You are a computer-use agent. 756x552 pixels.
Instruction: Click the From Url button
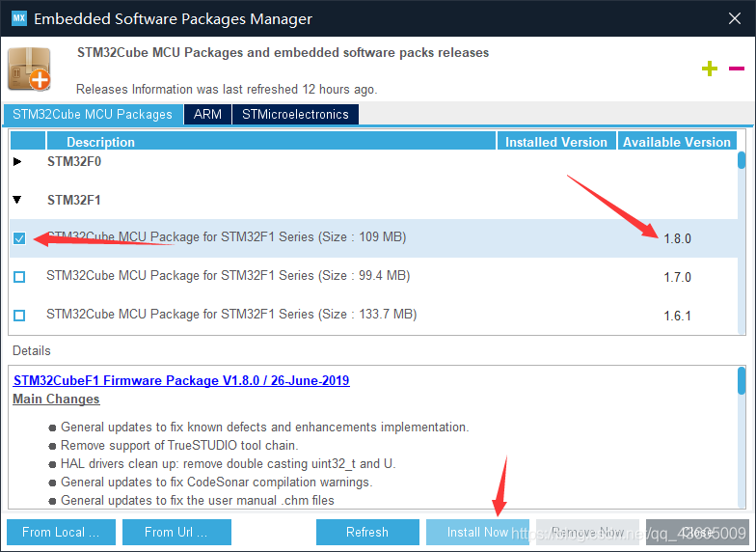[x=176, y=532]
